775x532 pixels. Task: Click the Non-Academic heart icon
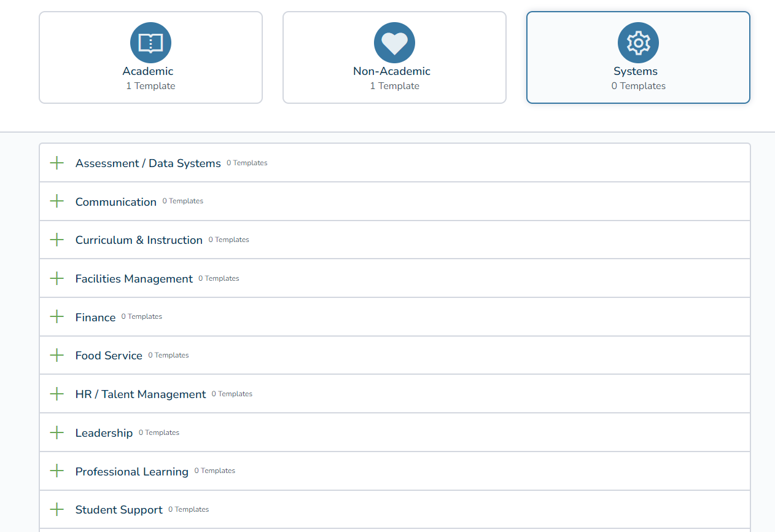(x=394, y=43)
